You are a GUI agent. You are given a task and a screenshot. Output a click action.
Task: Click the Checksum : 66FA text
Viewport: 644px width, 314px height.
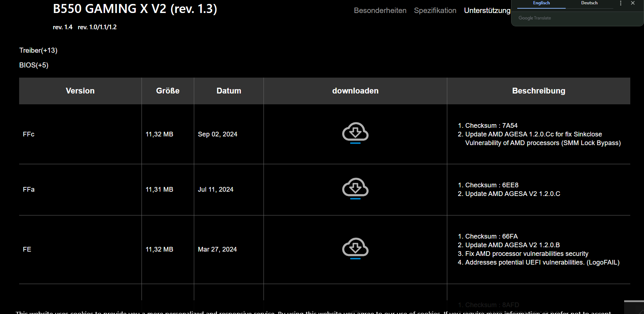pos(491,236)
